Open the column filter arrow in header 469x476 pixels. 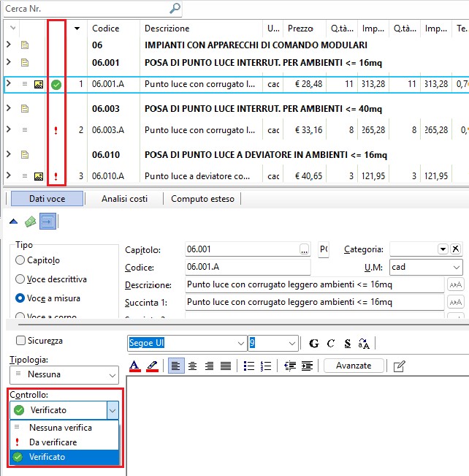point(77,29)
